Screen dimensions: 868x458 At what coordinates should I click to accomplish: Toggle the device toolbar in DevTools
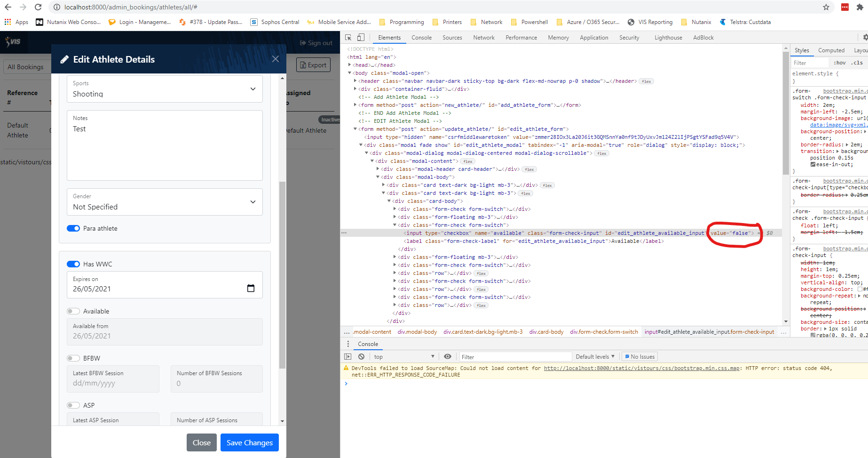[360, 37]
